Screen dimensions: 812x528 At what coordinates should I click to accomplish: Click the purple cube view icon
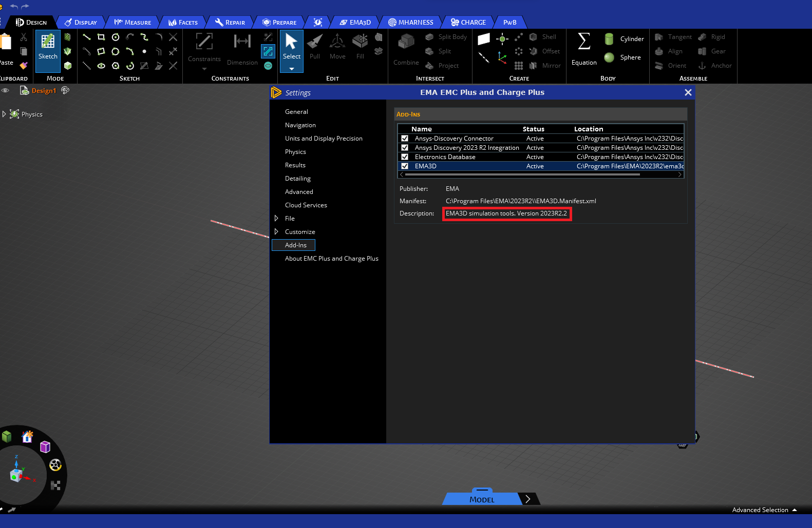[x=45, y=447]
